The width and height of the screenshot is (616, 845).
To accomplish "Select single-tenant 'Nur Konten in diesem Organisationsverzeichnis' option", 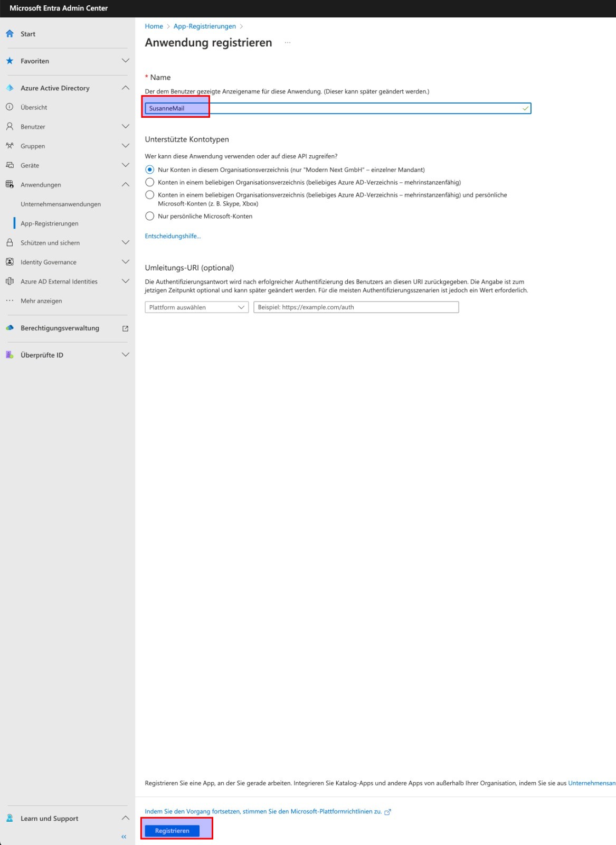I will pos(150,170).
